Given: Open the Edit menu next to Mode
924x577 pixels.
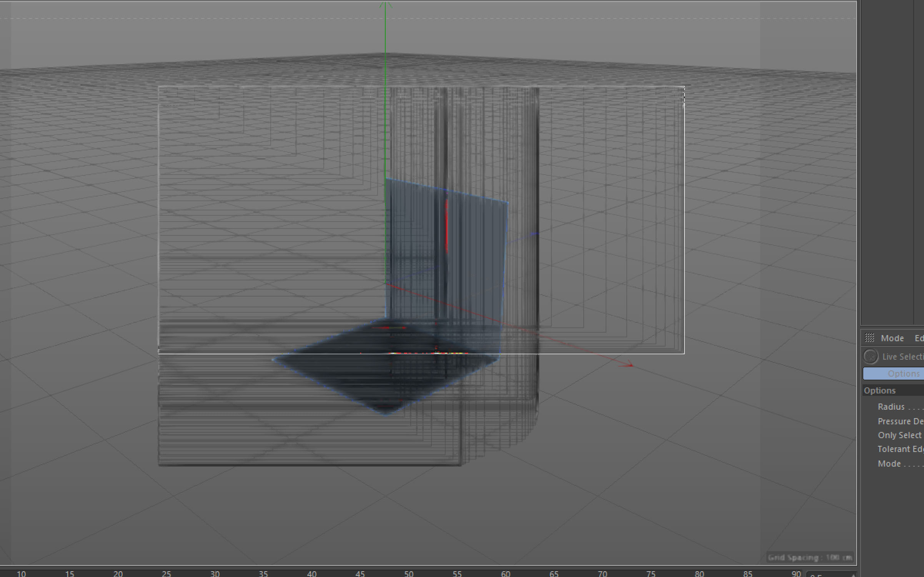Looking at the screenshot, I should pos(919,338).
